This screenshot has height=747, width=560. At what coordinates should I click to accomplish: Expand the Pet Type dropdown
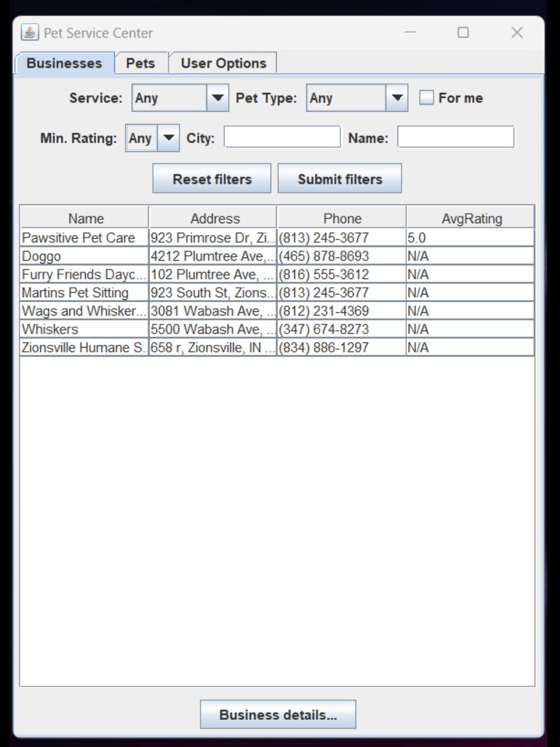tap(397, 98)
